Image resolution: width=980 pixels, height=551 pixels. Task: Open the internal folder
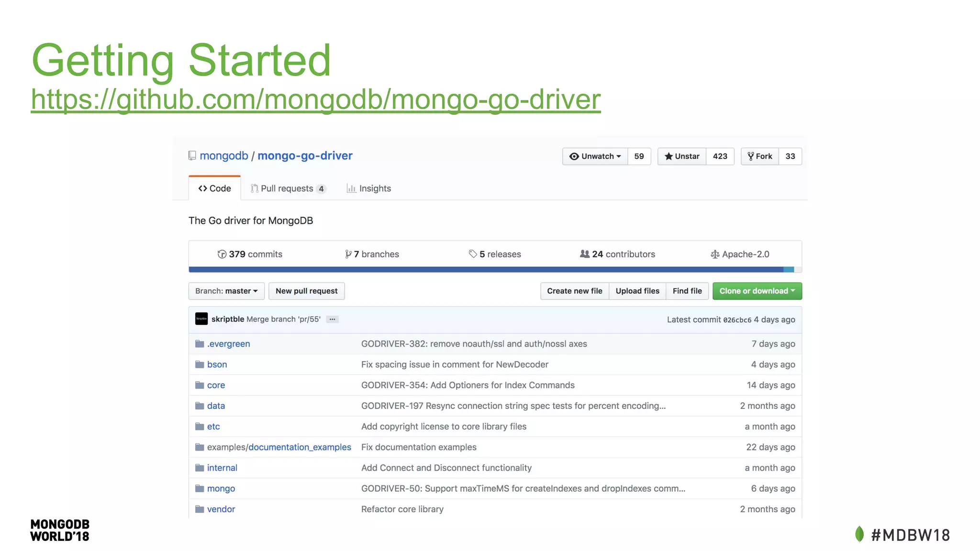(222, 468)
